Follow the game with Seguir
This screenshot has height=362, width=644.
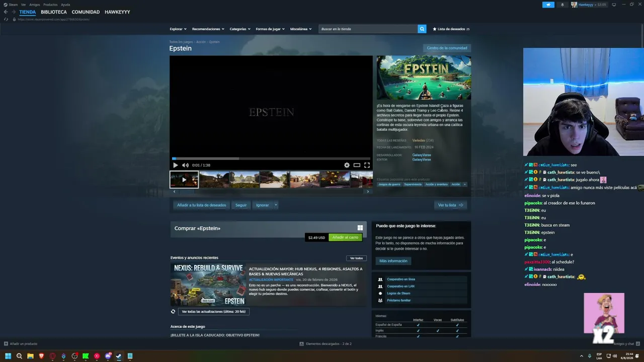pos(241,205)
